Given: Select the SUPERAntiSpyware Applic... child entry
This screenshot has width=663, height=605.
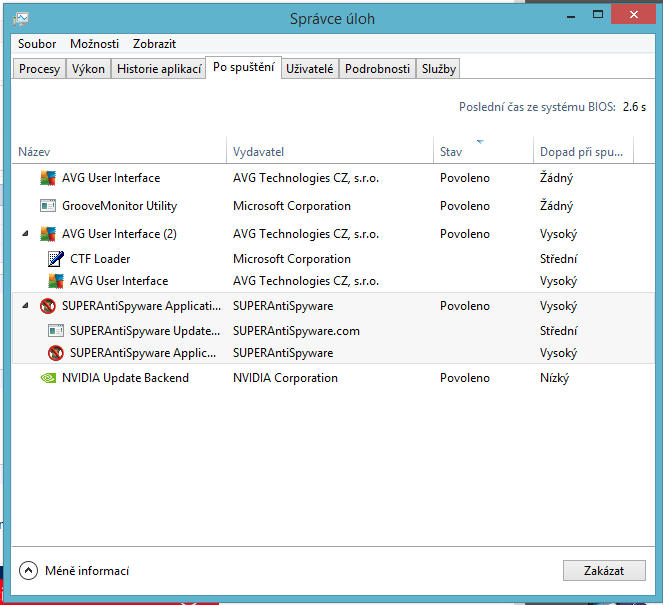Looking at the screenshot, I should click(x=143, y=353).
